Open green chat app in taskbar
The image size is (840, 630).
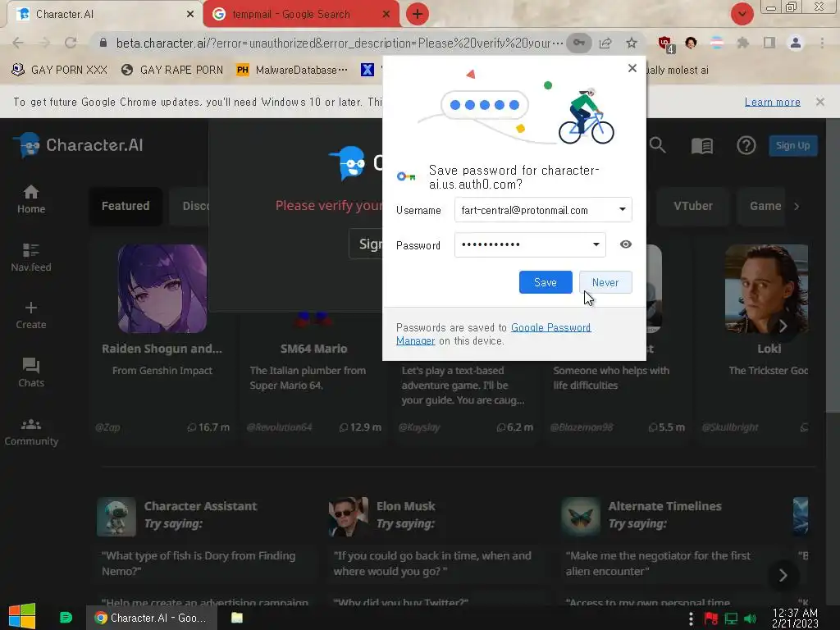coord(66,618)
